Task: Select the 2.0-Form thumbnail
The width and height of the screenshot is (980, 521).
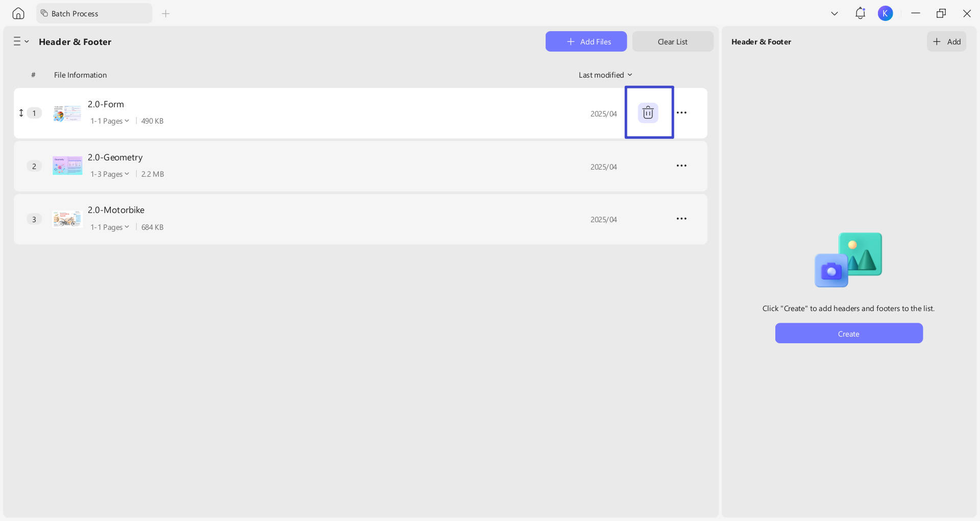Action: click(x=67, y=113)
